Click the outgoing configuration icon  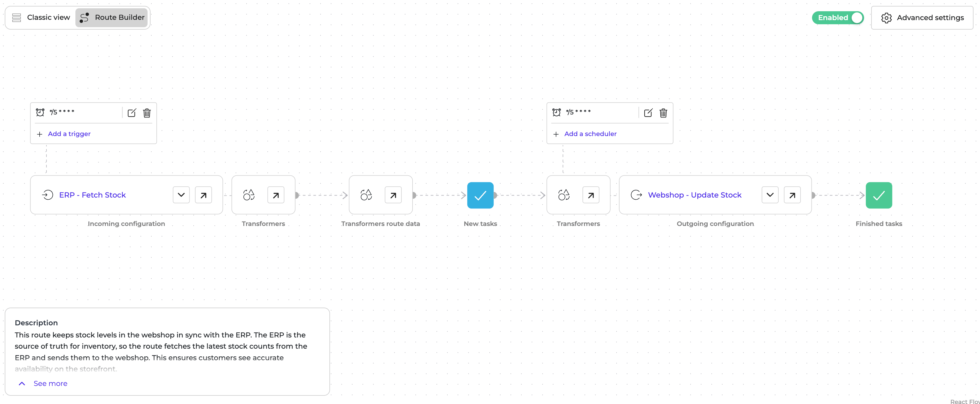(x=636, y=195)
